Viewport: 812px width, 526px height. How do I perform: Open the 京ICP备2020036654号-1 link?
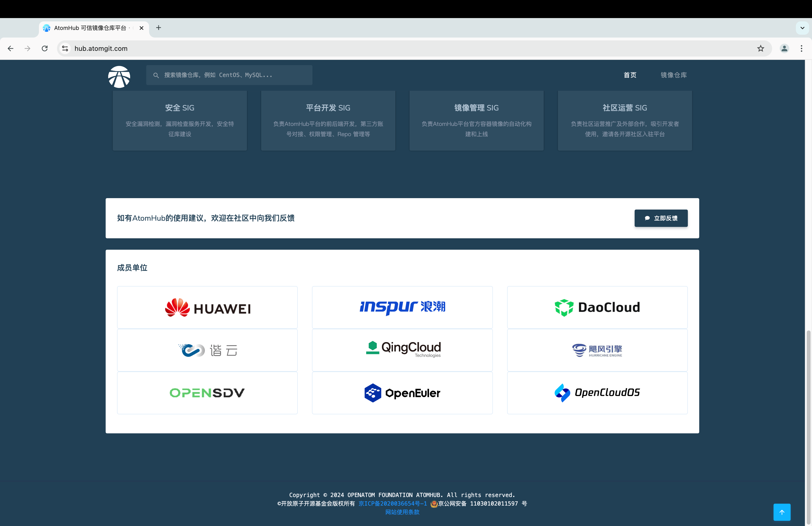point(392,503)
